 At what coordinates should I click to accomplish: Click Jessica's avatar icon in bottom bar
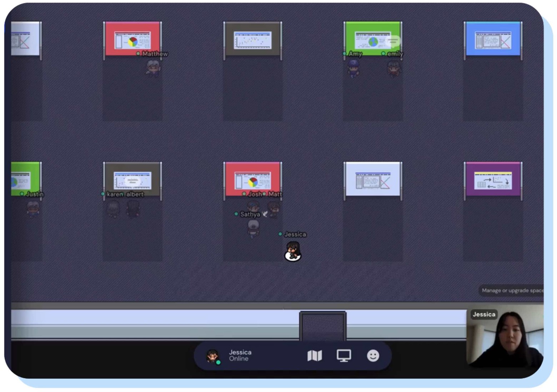213,356
